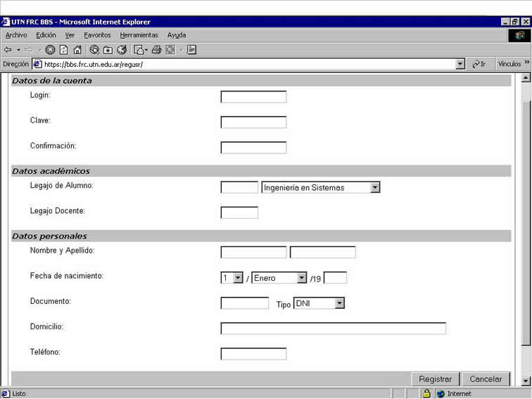Click the scrollbar down arrow
532x399 pixels.
point(526,381)
